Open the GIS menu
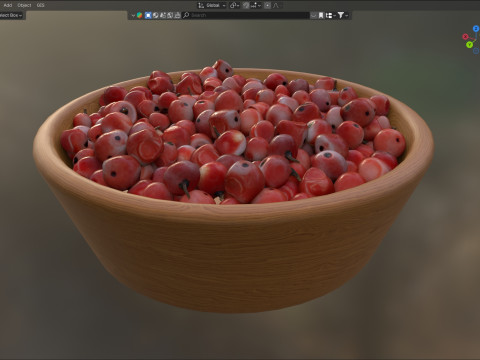480x360 pixels. point(40,5)
